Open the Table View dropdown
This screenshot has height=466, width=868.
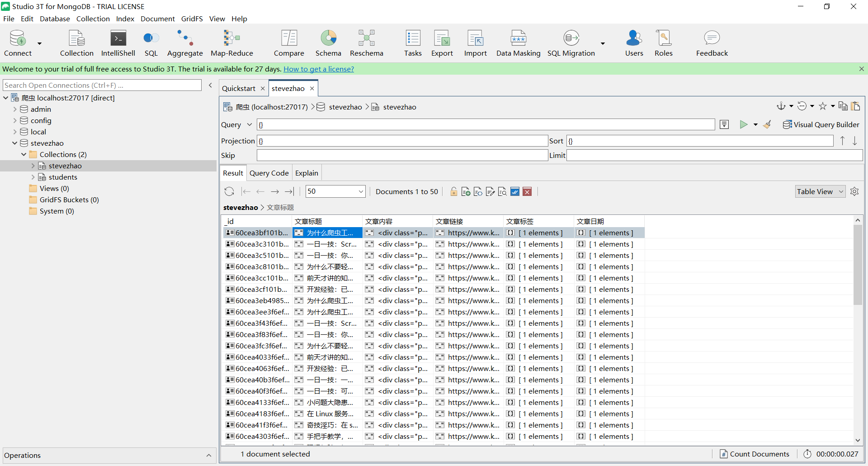[820, 191]
